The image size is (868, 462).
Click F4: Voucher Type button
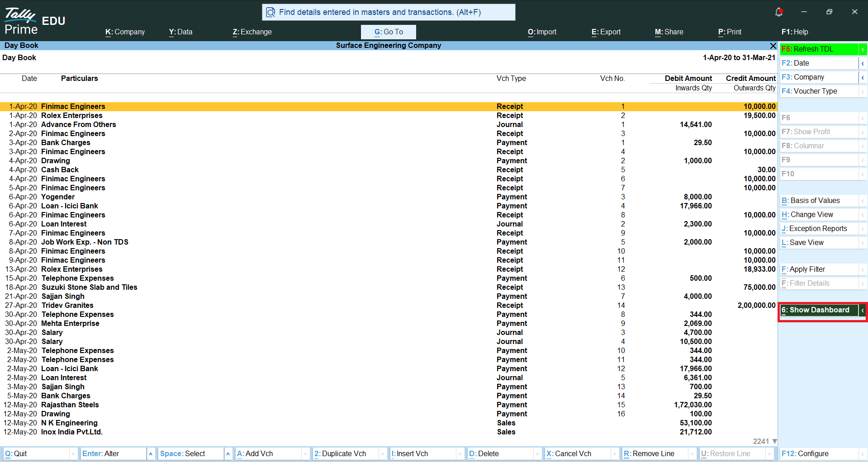(x=819, y=91)
